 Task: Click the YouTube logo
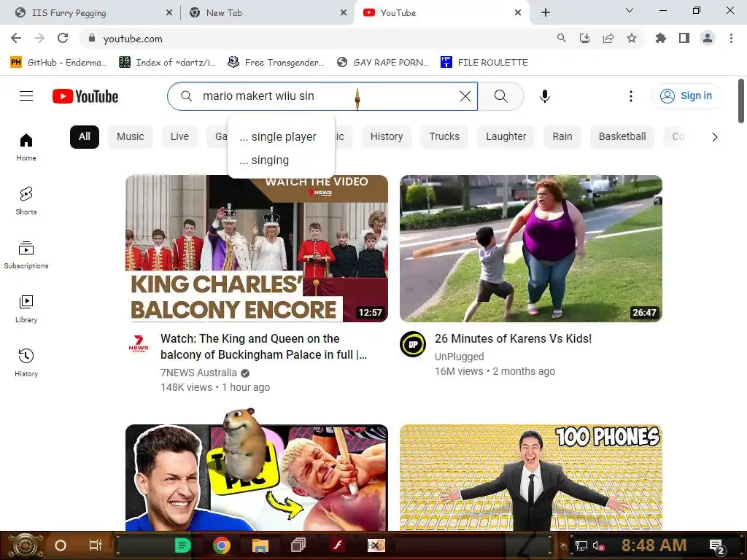point(85,96)
